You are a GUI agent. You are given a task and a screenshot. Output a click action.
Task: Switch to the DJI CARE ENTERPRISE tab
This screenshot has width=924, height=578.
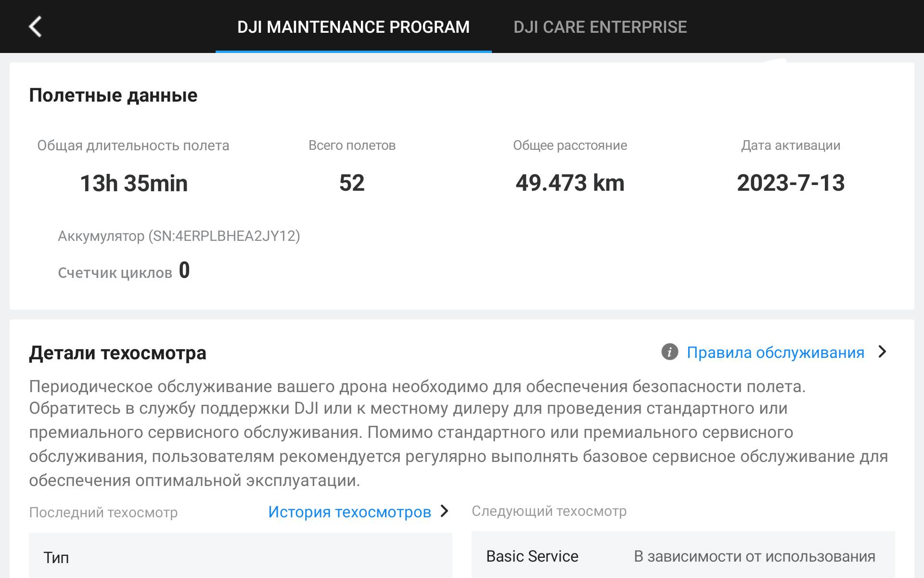tap(600, 27)
